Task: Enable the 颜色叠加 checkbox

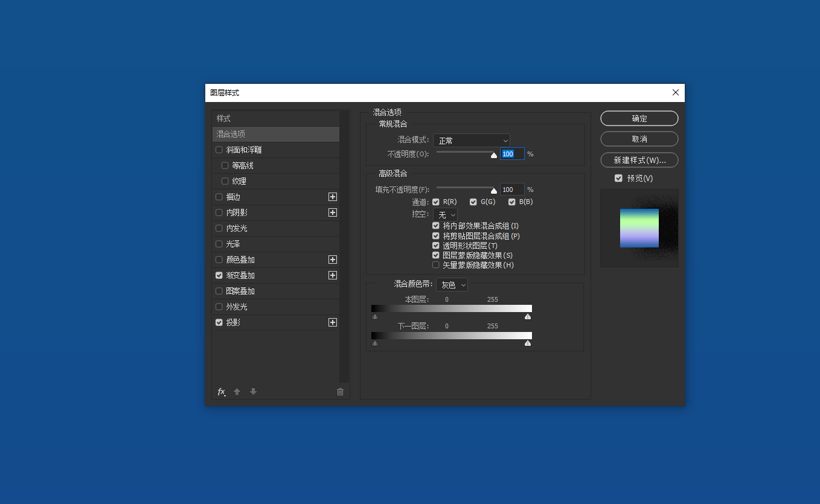Action: coord(219,260)
